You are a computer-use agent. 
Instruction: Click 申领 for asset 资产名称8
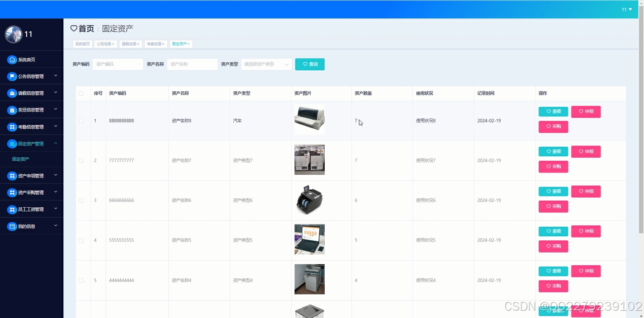coord(586,112)
